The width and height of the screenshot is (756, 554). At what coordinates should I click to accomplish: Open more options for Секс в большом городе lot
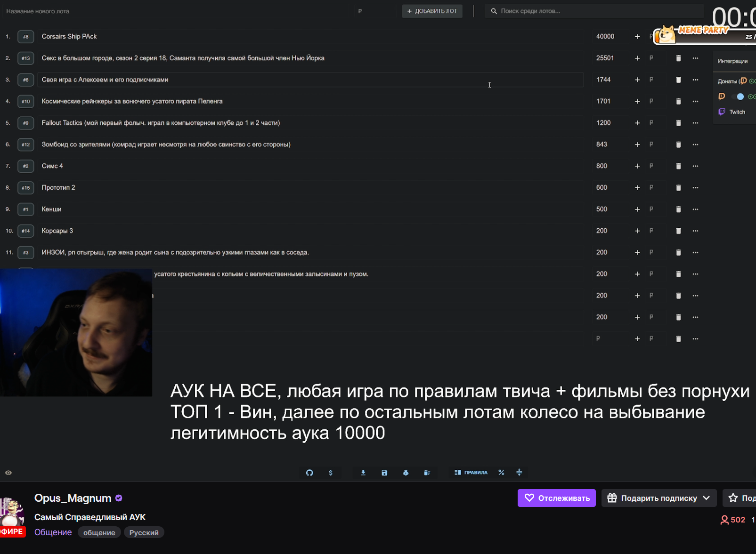pyautogui.click(x=695, y=58)
